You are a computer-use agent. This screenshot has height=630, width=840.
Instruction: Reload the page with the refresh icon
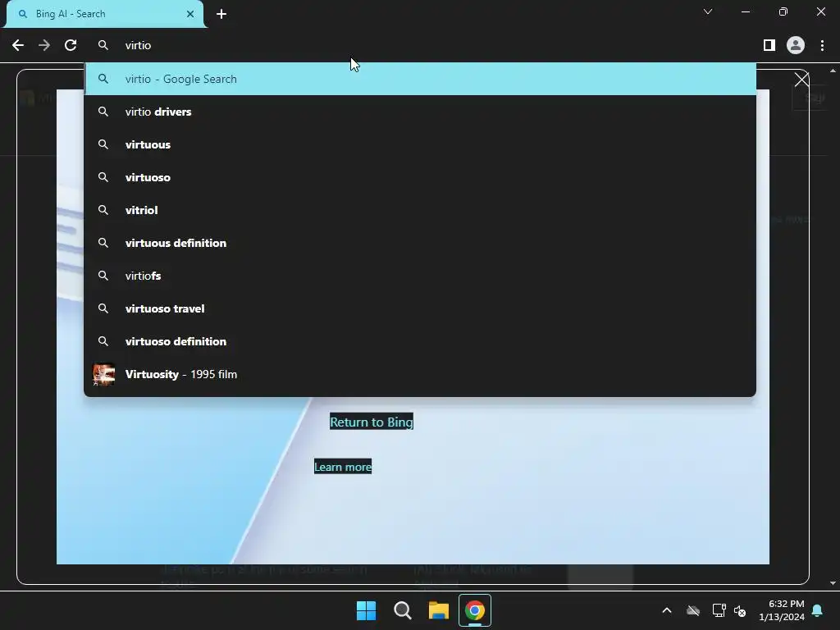point(71,46)
